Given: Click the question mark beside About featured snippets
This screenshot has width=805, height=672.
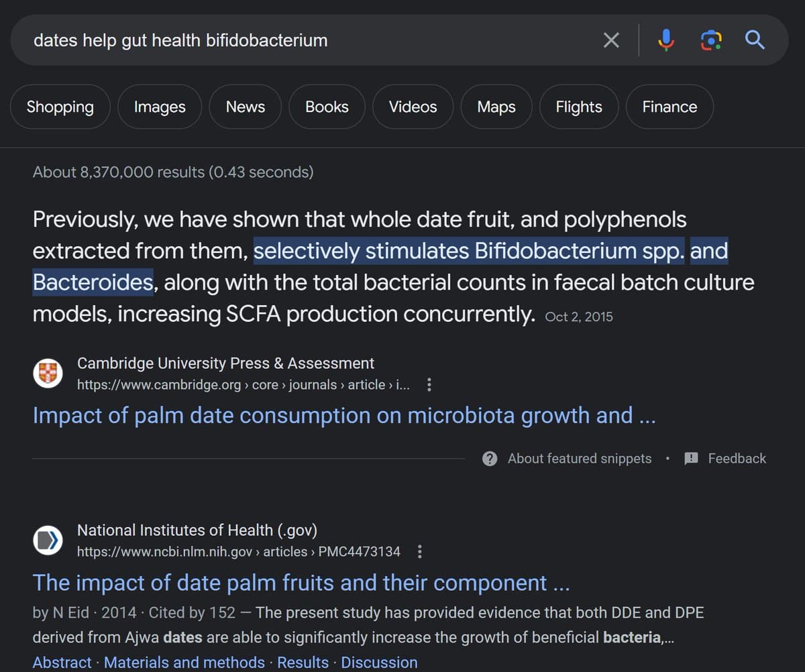Looking at the screenshot, I should pyautogui.click(x=490, y=459).
